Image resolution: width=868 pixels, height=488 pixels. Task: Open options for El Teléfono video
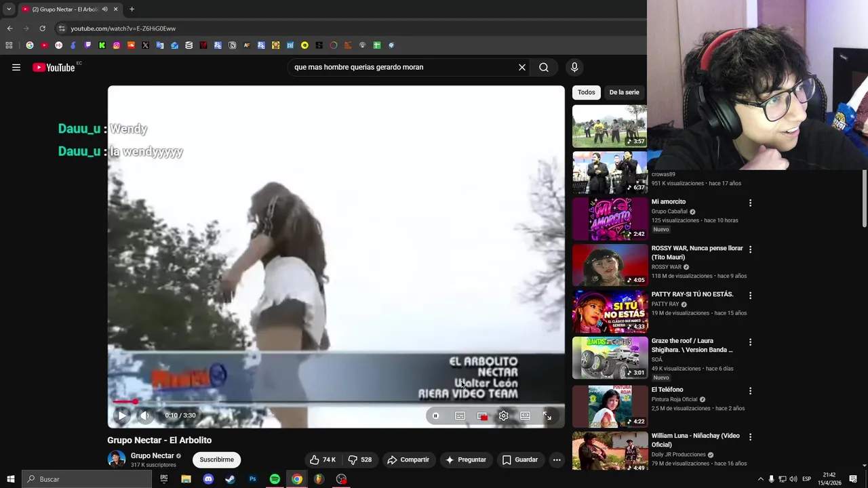750,391
